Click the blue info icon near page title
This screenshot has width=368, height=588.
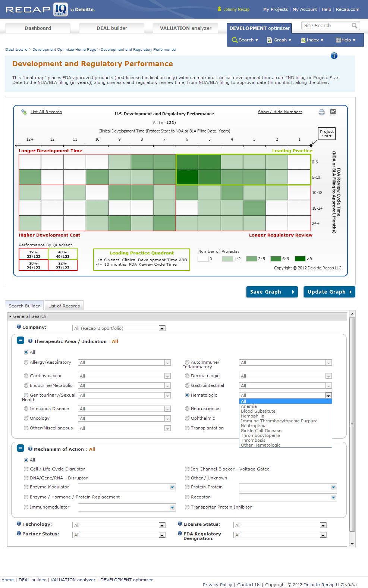(x=334, y=56)
